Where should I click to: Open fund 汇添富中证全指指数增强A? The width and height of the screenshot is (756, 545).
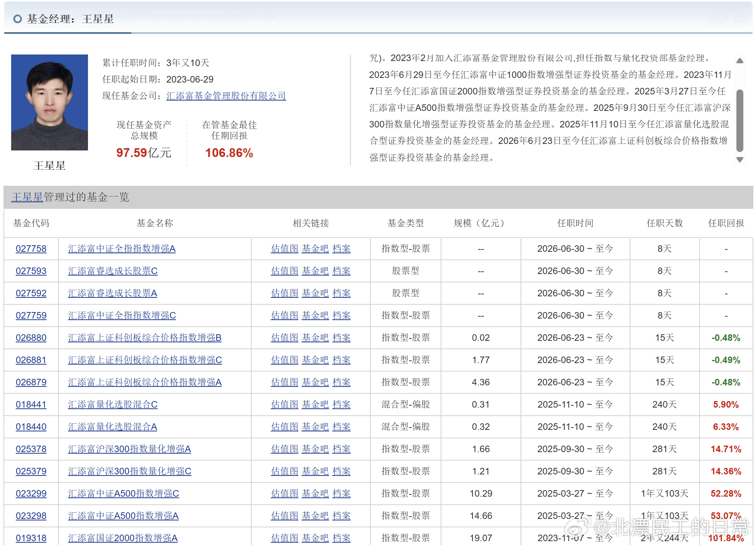(x=122, y=249)
